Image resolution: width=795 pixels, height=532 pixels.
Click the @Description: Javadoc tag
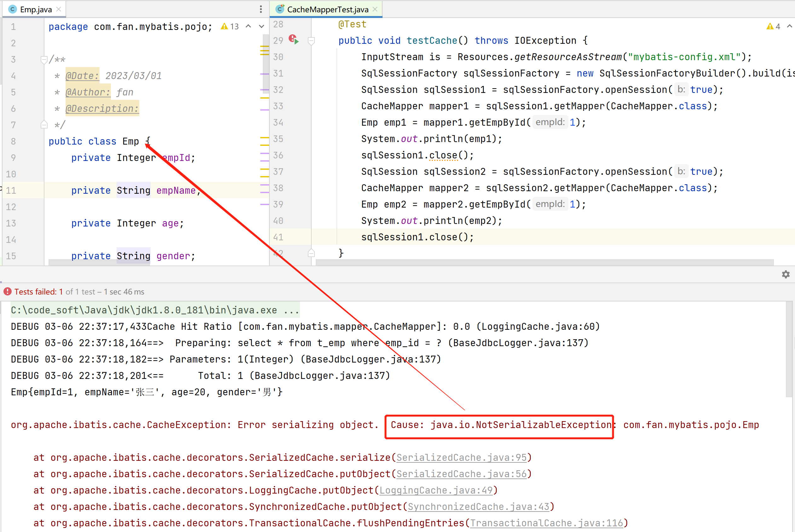tap(102, 108)
